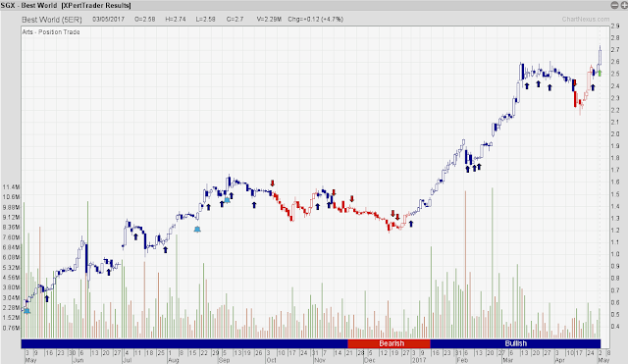Select the blue Bullish trend segment label
628x364 pixels.
coord(516,343)
